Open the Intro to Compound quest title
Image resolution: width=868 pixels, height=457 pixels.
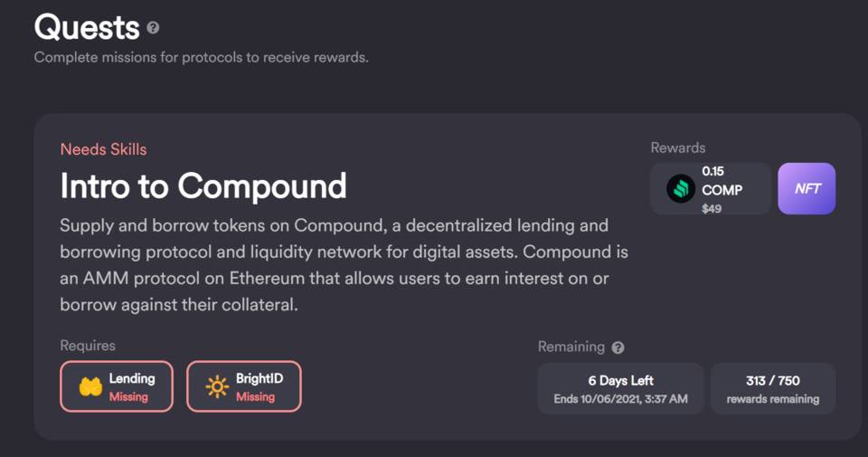click(x=203, y=186)
